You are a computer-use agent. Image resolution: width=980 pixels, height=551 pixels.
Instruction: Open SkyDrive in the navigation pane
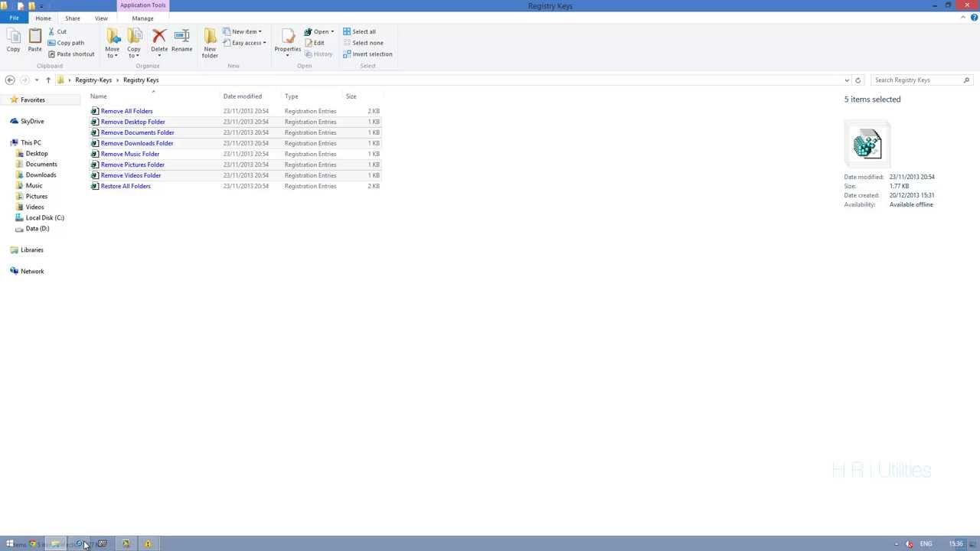pyautogui.click(x=32, y=122)
